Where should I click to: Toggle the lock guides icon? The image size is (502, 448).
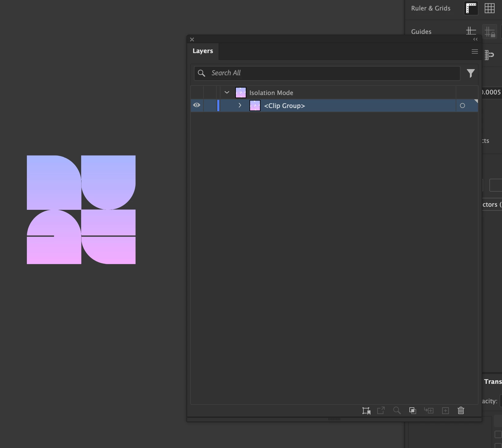coord(490,31)
